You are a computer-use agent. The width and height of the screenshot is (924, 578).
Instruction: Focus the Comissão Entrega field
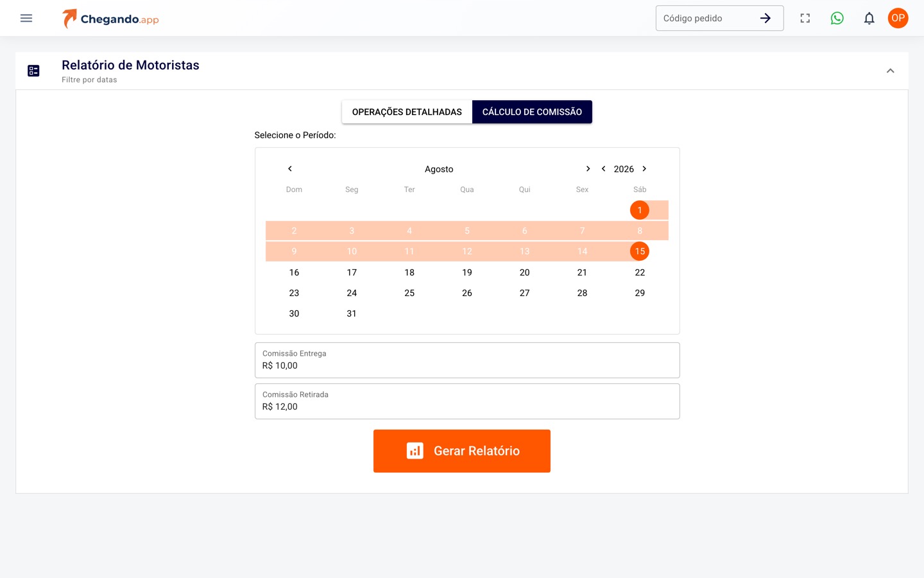click(467, 360)
